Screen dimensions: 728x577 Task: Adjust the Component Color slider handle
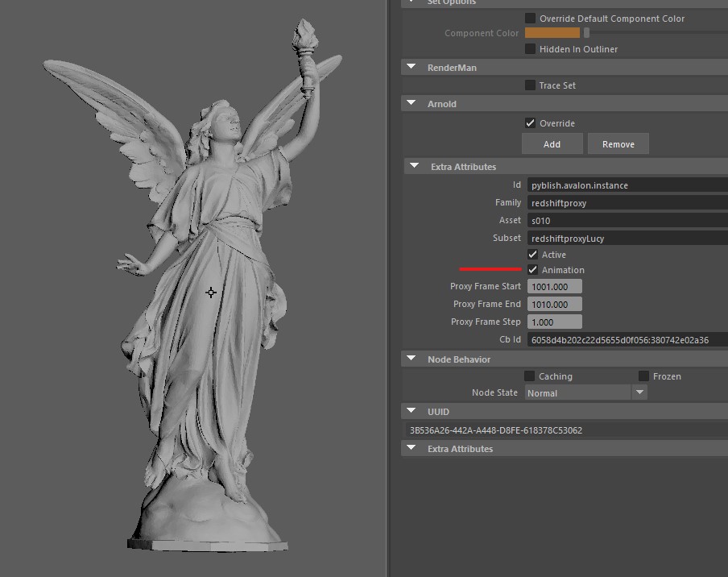coord(586,32)
